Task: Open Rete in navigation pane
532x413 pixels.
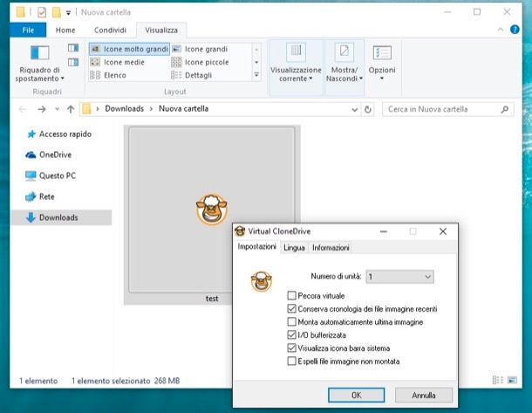Action: [x=40, y=196]
